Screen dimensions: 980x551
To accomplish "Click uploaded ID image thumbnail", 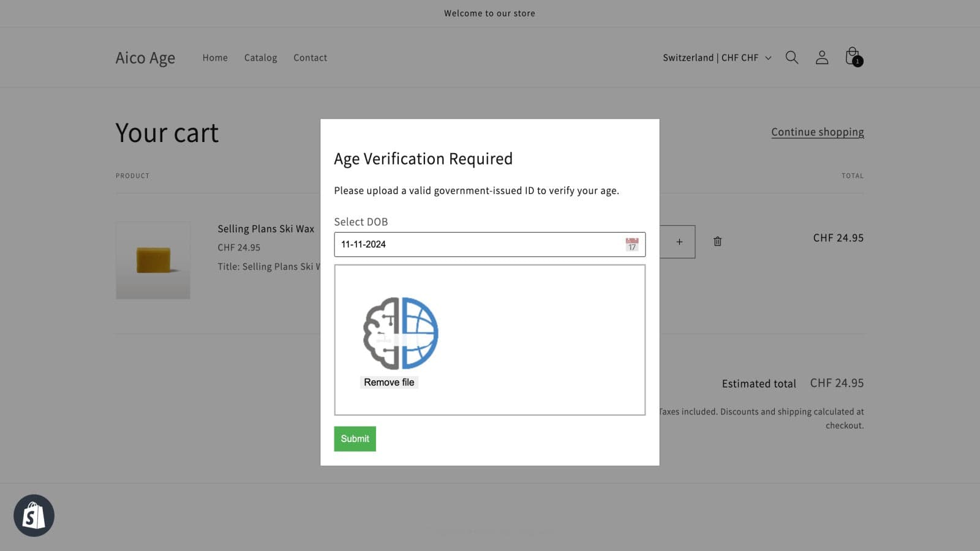I will 401,333.
